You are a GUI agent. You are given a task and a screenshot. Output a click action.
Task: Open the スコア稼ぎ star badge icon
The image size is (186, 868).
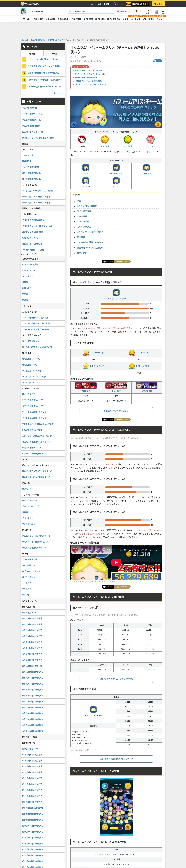pyautogui.click(x=105, y=139)
